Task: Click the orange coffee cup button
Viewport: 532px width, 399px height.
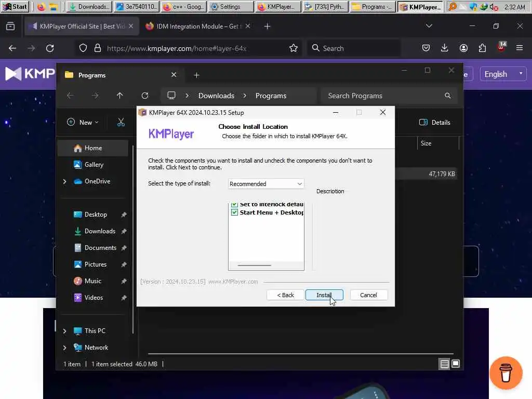Action: coord(506,373)
